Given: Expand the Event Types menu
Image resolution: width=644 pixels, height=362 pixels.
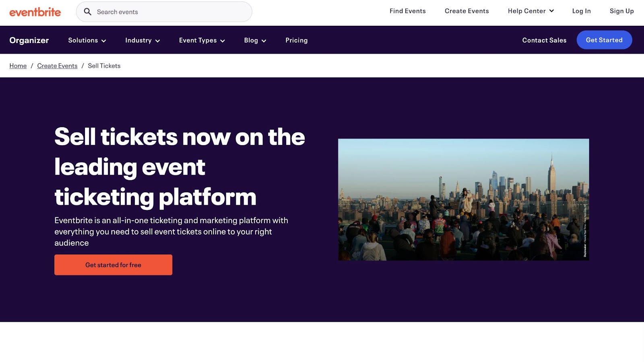Looking at the screenshot, I should (x=202, y=40).
